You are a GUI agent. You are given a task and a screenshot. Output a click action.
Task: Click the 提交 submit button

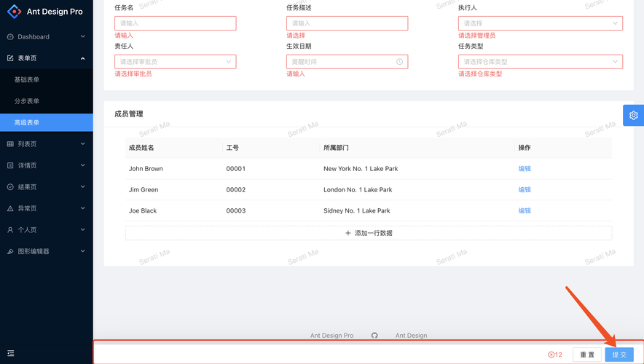pos(619,355)
